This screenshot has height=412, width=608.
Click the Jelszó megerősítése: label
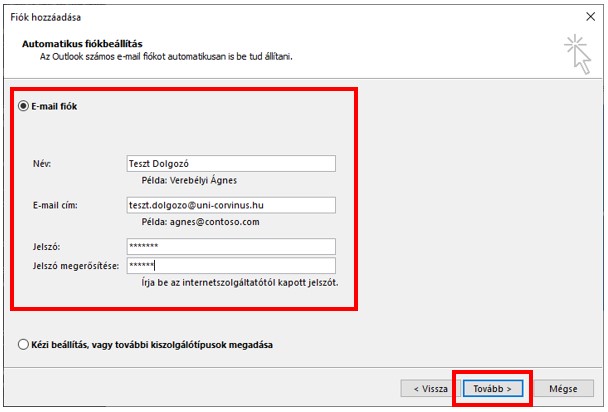click(x=76, y=266)
